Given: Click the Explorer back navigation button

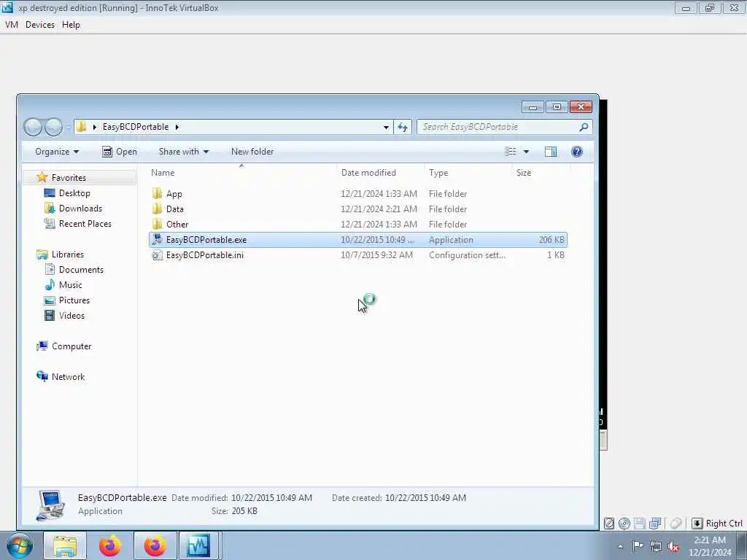Looking at the screenshot, I should (33, 127).
